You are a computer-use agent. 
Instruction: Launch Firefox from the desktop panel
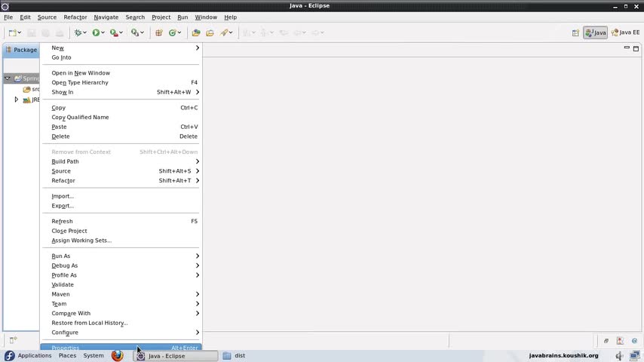tap(117, 355)
